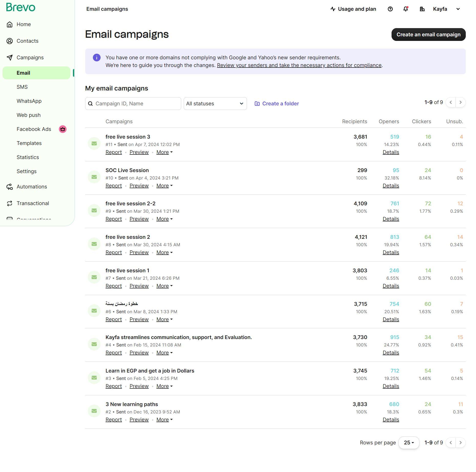Open the notifications bell
The height and width of the screenshot is (472, 476).
[406, 9]
